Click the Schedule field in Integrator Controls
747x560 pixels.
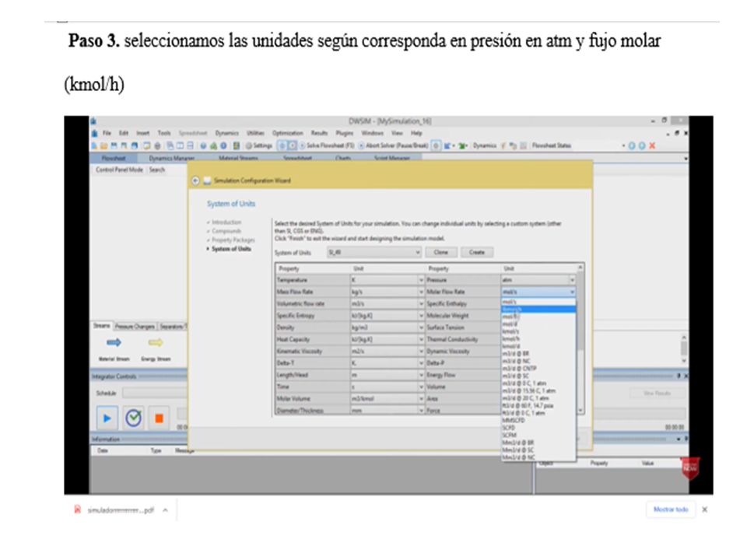(155, 394)
